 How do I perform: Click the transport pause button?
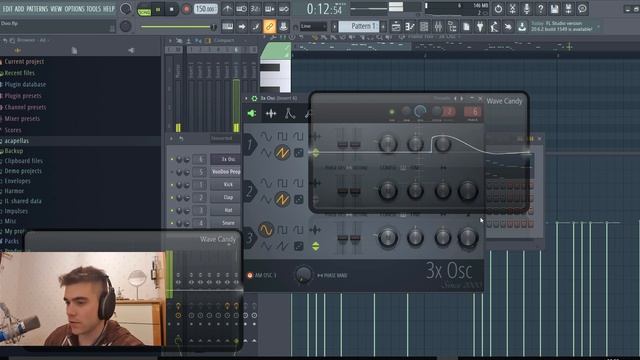pos(158,9)
